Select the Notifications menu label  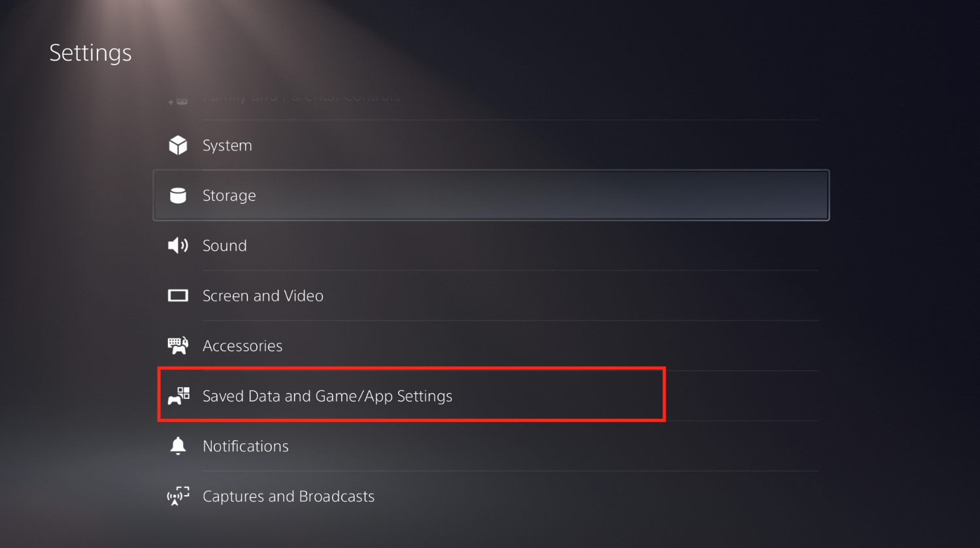click(245, 446)
